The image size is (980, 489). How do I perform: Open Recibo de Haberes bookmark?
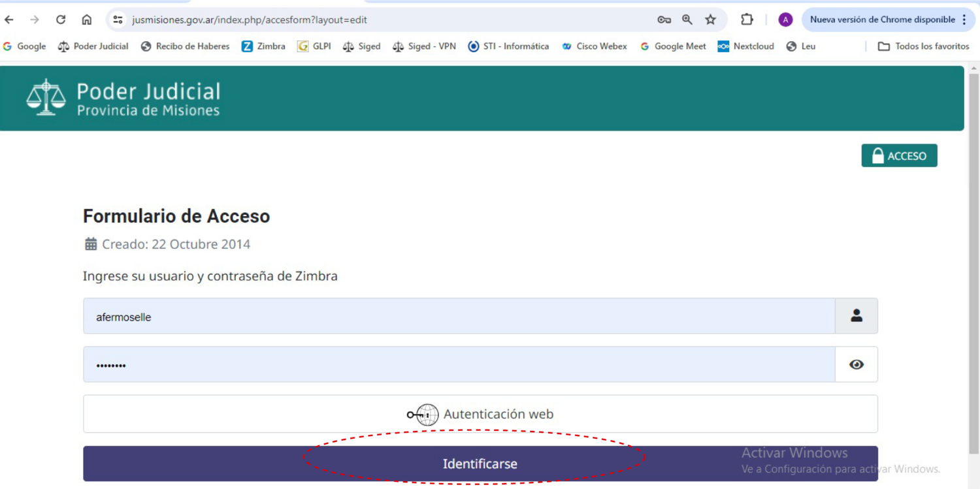(186, 46)
